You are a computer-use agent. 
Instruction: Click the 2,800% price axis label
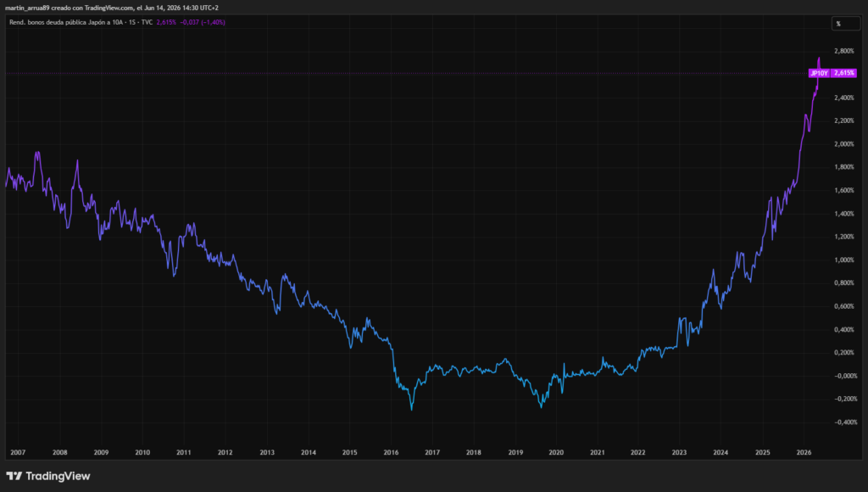pyautogui.click(x=844, y=51)
